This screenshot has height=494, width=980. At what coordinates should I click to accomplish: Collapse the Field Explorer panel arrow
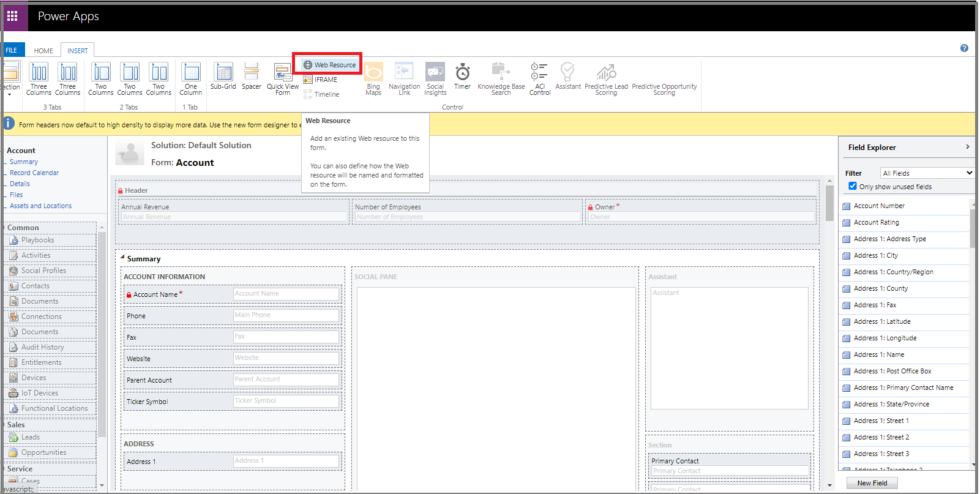pyautogui.click(x=967, y=147)
